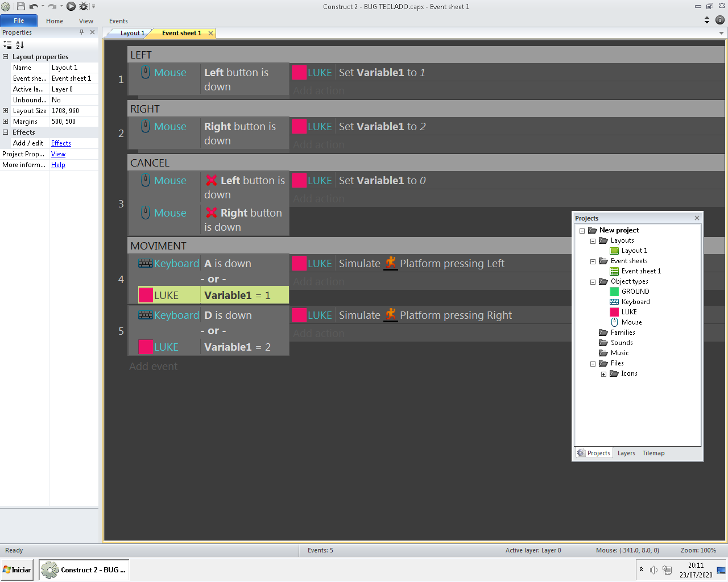Click the More information Help link
Image resolution: width=728 pixels, height=582 pixels.
point(58,165)
